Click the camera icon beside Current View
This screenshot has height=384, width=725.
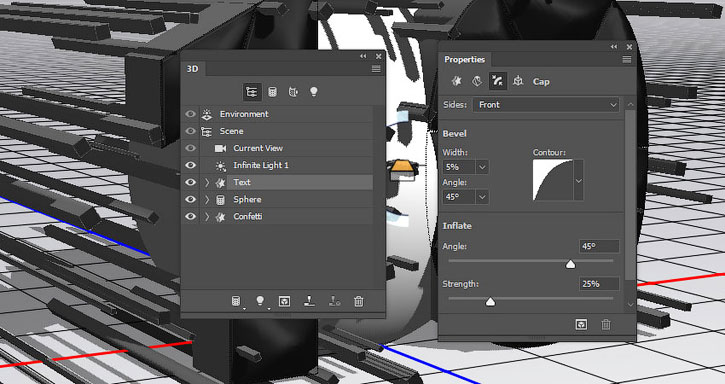coord(221,149)
